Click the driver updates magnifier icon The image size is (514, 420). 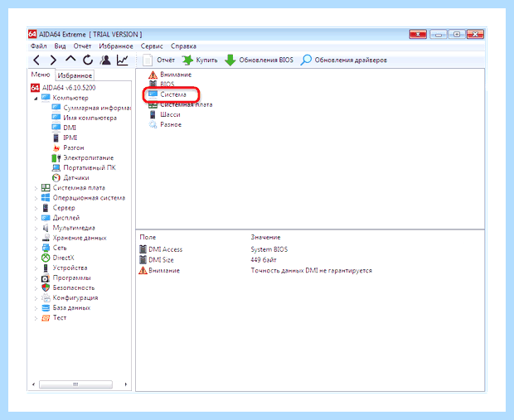point(306,60)
